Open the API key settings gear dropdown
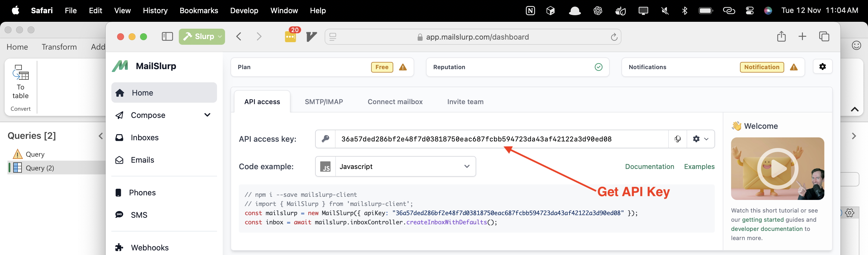Image resolution: width=868 pixels, height=255 pixels. (x=701, y=139)
